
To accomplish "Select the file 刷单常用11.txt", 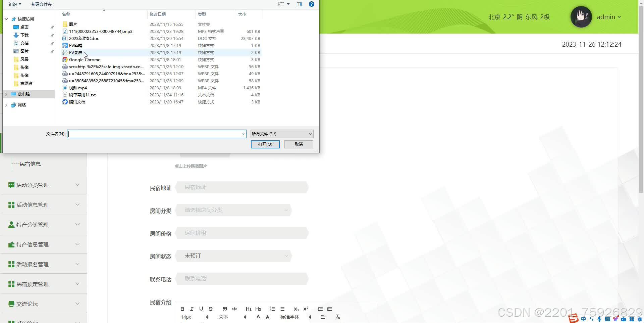I will tap(82, 95).
